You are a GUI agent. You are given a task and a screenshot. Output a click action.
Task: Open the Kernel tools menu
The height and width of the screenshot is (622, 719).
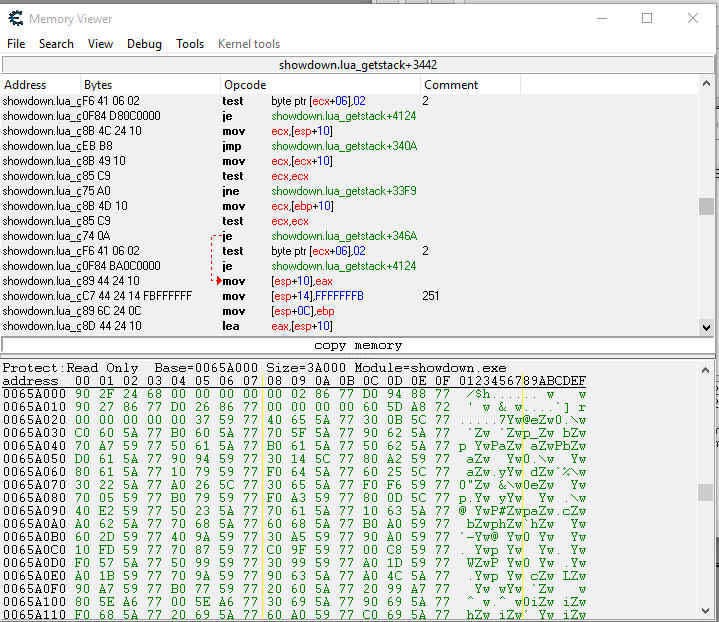249,44
